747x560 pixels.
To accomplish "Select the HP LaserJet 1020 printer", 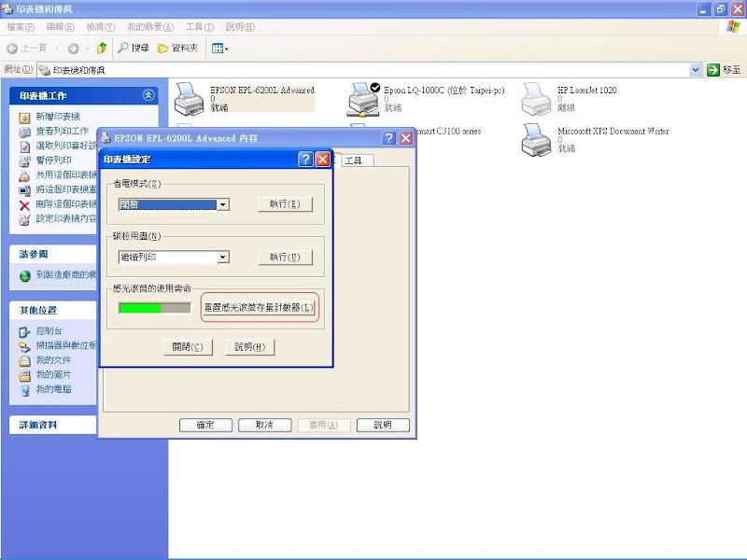I will [x=537, y=98].
